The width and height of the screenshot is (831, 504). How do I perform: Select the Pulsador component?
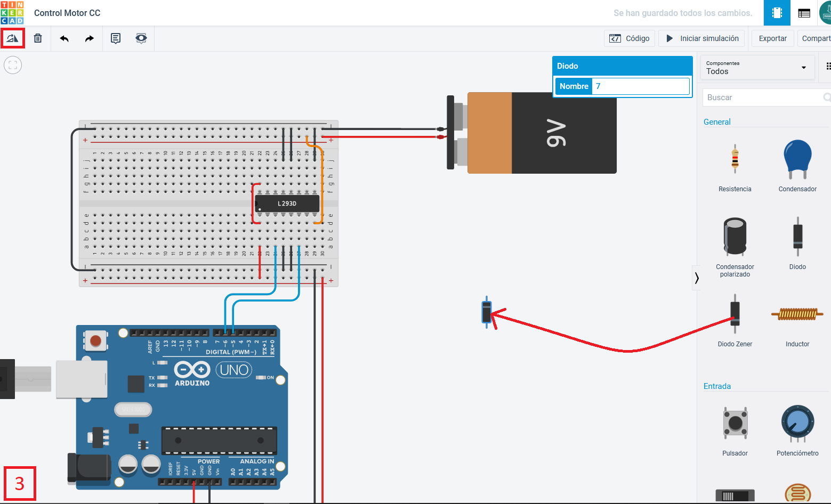[x=735, y=430]
